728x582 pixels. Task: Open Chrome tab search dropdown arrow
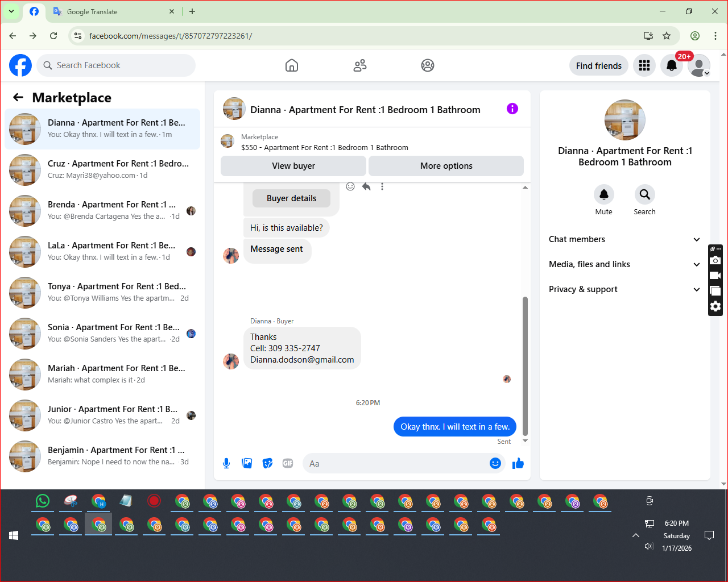pos(11,11)
